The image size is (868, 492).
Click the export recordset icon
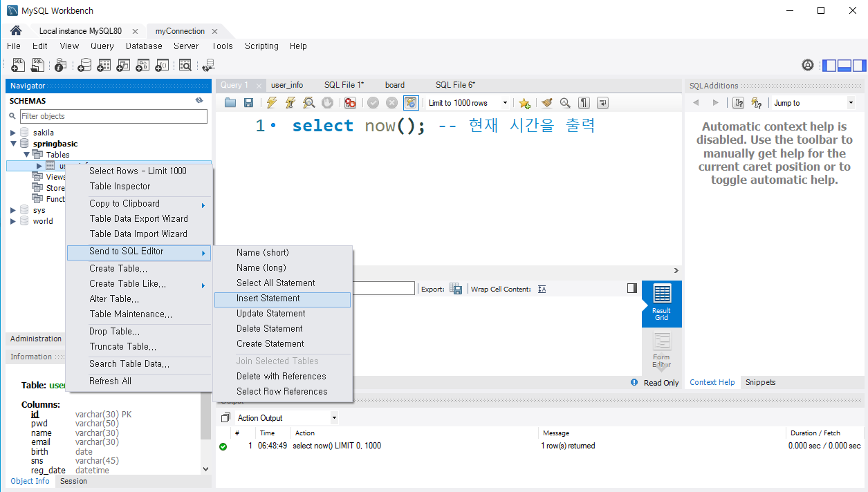(456, 289)
